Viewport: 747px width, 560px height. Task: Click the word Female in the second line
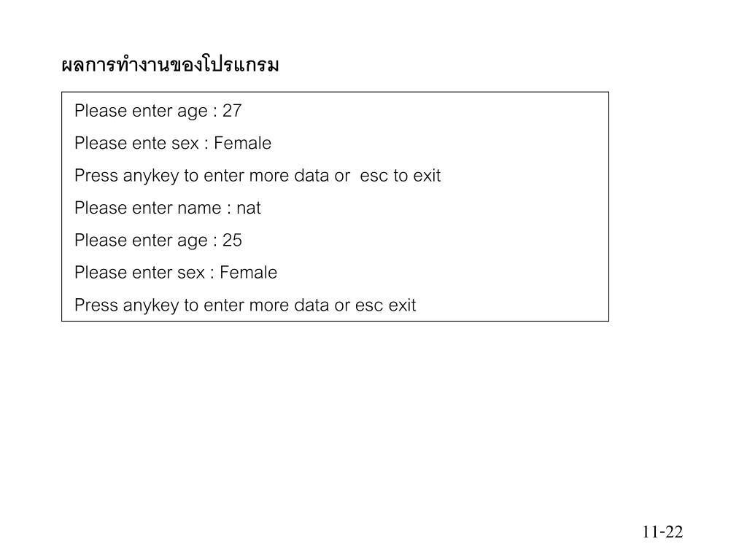tap(242, 143)
